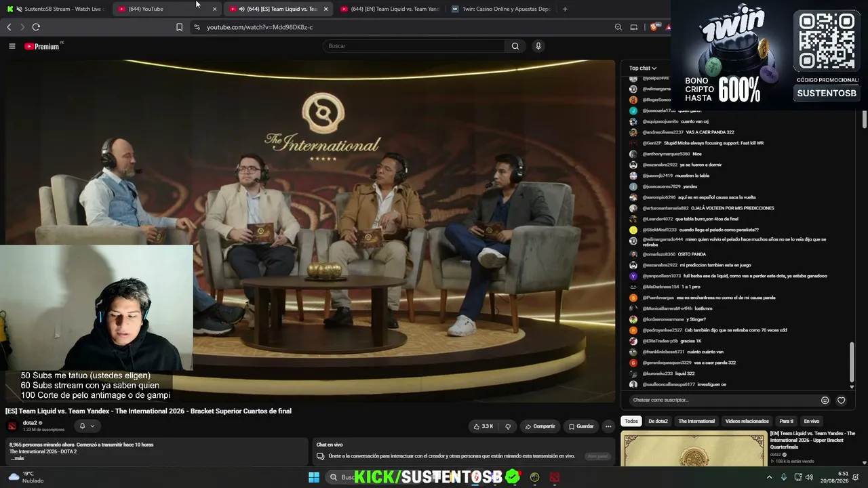This screenshot has height=488, width=868.
Task: Click the '8,965 personas mirando ahora' text
Action: 41,445
